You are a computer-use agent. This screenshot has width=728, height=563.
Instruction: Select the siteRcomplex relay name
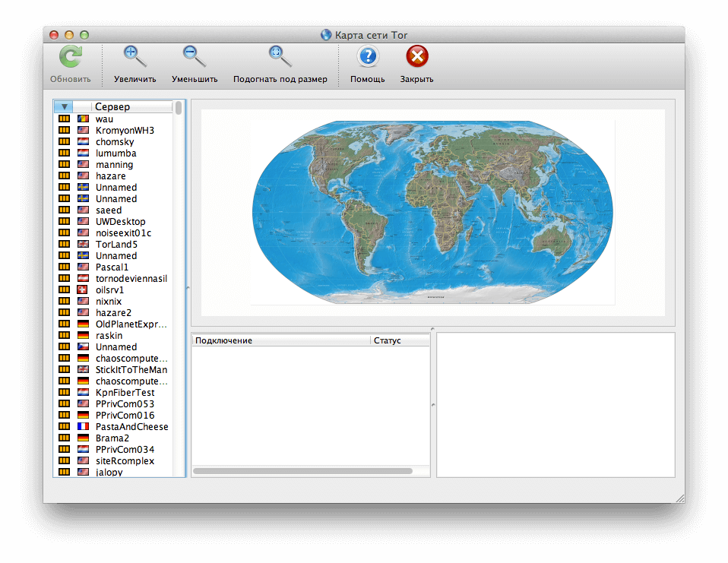tap(125, 461)
